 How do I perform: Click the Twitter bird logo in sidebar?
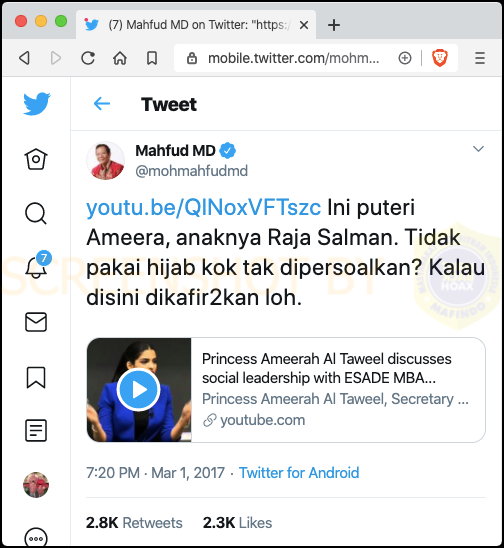pos(37,104)
